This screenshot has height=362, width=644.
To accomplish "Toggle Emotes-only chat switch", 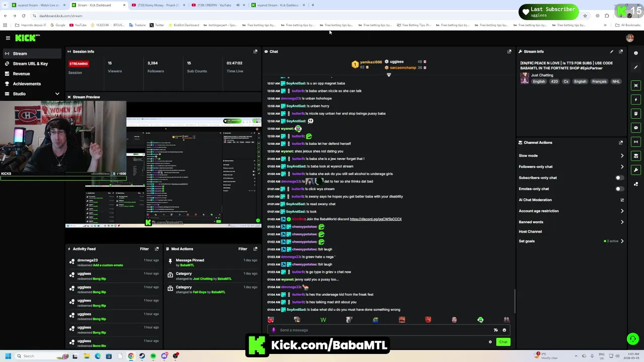I will 619,189.
